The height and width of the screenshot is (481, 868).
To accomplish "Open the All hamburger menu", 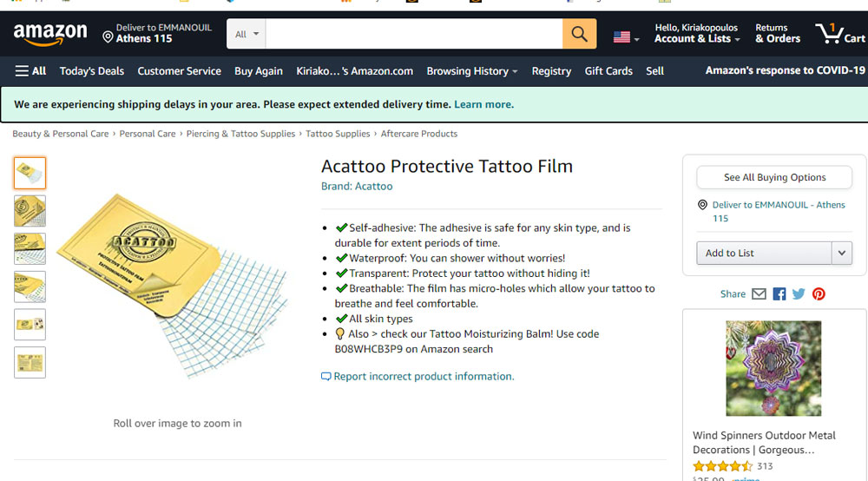I will coord(31,71).
